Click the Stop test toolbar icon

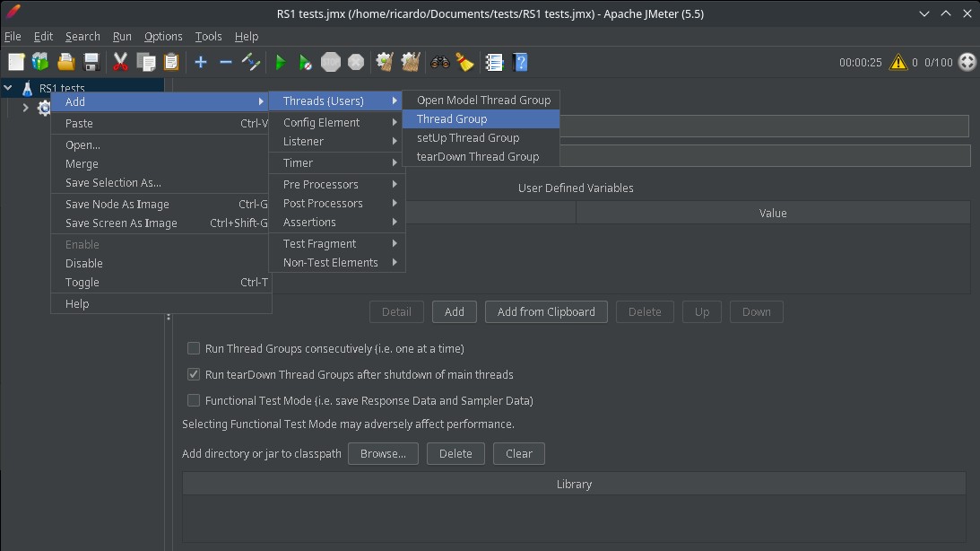click(331, 62)
